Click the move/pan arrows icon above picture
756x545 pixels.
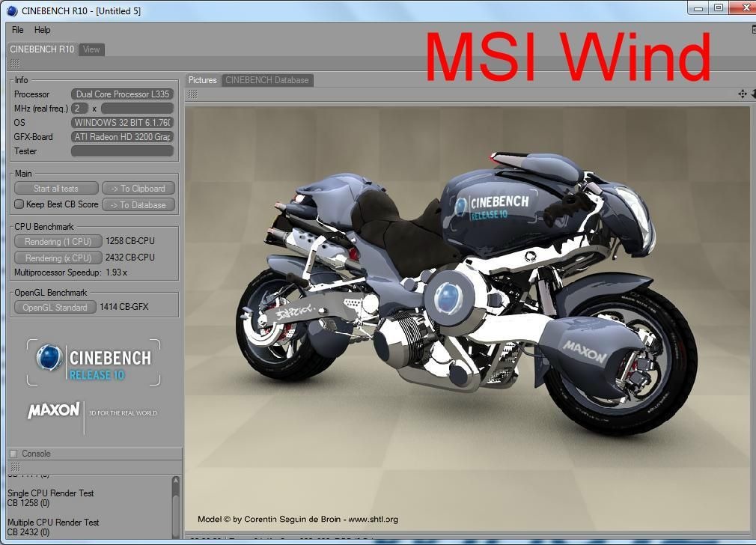pos(742,94)
